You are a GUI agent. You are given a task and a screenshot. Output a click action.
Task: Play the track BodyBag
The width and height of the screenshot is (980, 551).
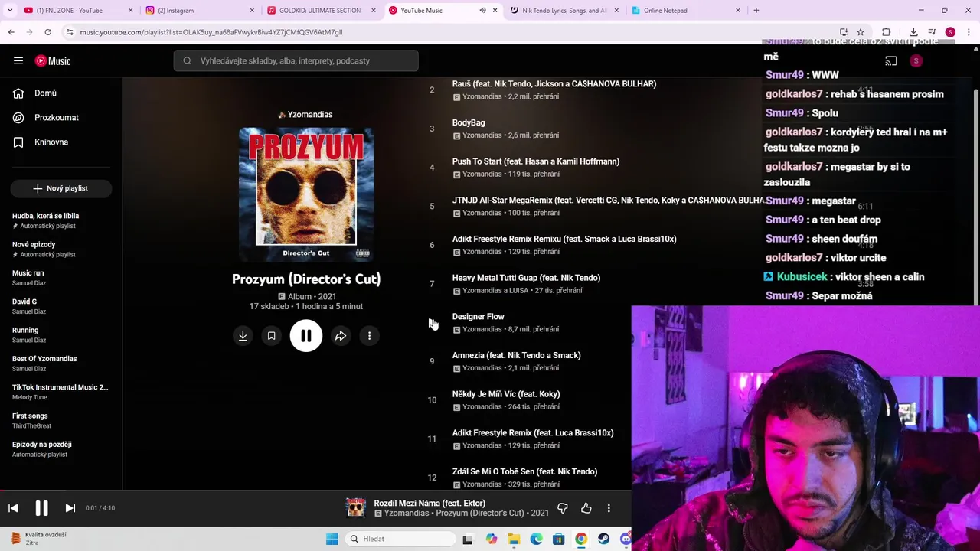coord(469,122)
